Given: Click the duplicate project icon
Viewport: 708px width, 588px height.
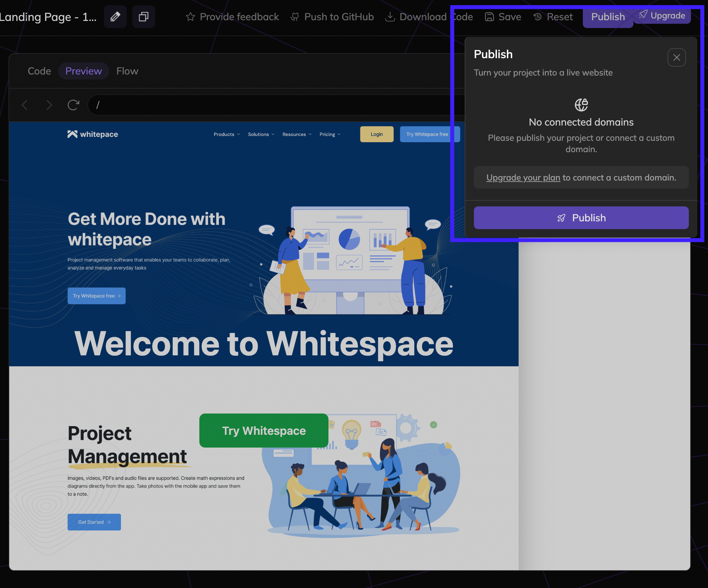Looking at the screenshot, I should 143,17.
